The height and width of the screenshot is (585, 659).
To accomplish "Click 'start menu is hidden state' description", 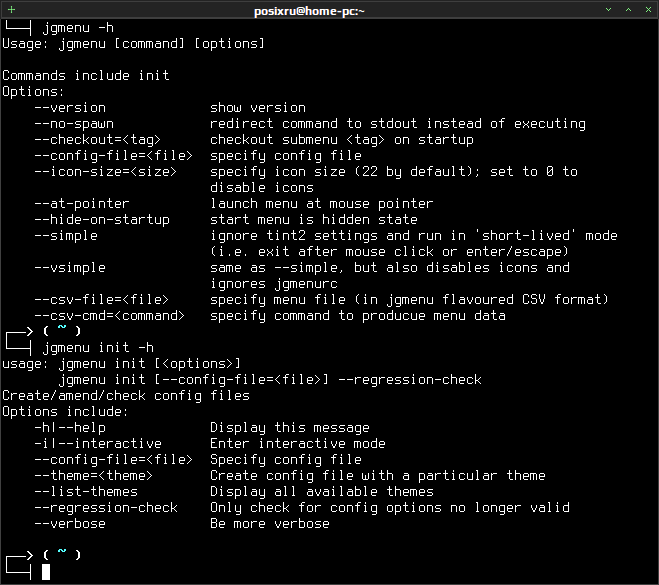I will 314,220.
